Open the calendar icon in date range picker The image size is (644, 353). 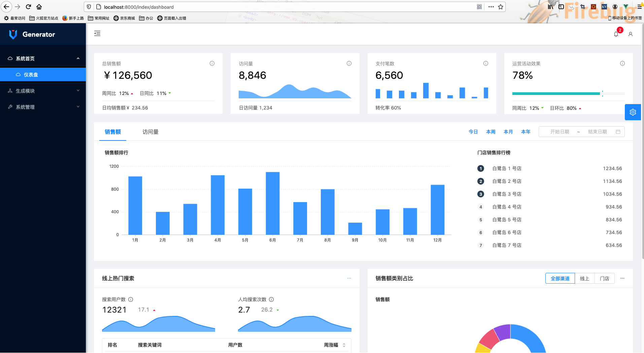618,132
